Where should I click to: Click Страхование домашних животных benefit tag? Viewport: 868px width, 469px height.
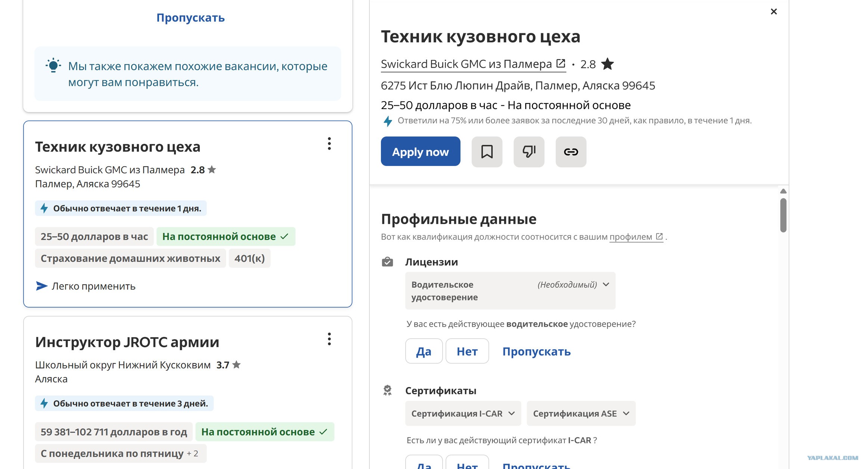click(x=130, y=258)
